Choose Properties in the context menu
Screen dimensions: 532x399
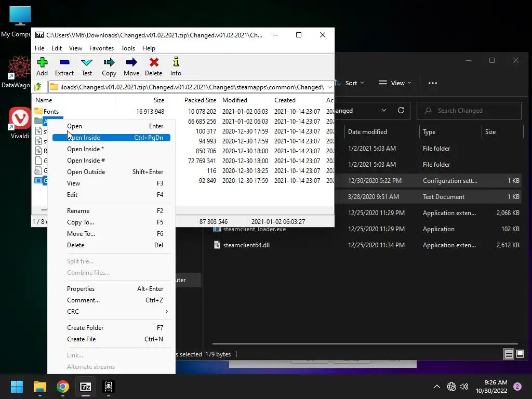[111, 289]
